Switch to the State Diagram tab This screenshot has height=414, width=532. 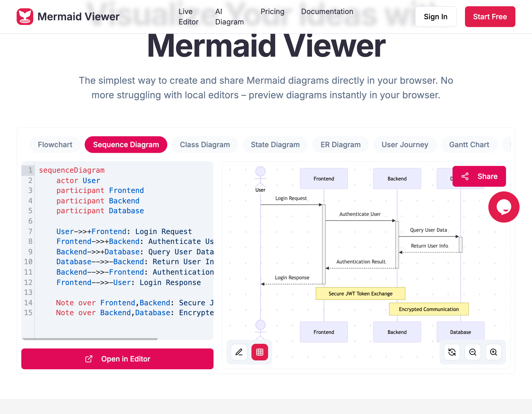tap(275, 145)
